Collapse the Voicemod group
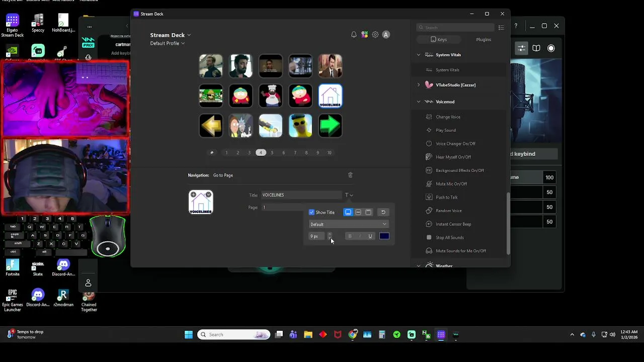The width and height of the screenshot is (644, 362). 419,102
